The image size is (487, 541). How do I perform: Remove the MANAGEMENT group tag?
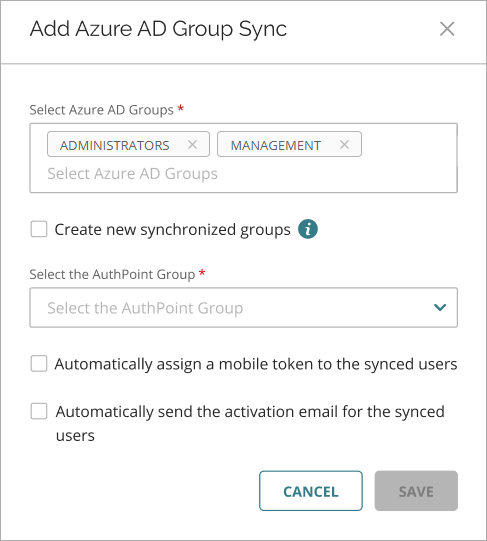pyautogui.click(x=344, y=145)
